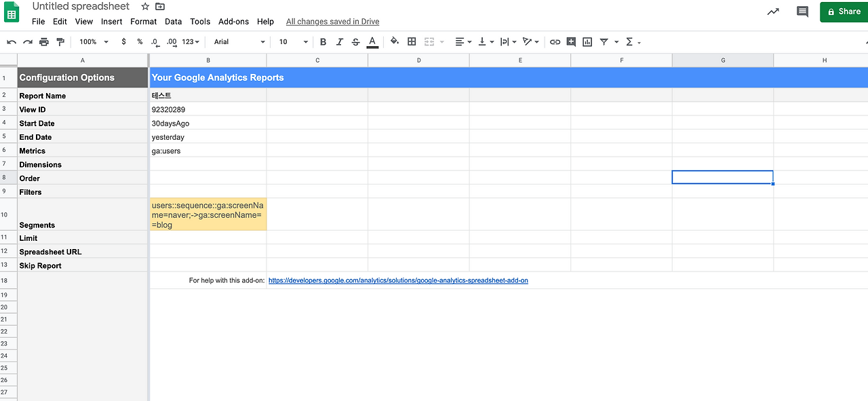Open the Data menu
The width and height of the screenshot is (868, 401).
(x=174, y=22)
